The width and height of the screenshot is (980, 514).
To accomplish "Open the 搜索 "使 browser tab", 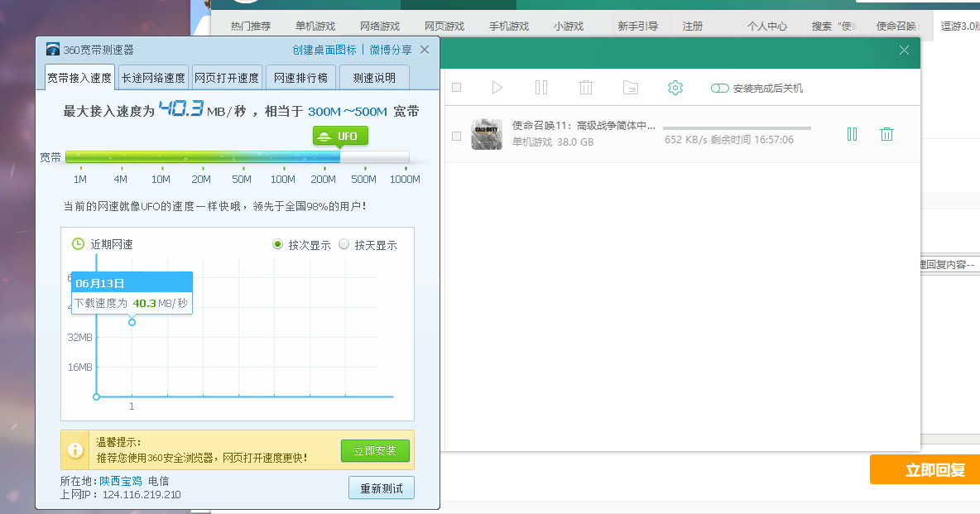I will pyautogui.click(x=834, y=26).
